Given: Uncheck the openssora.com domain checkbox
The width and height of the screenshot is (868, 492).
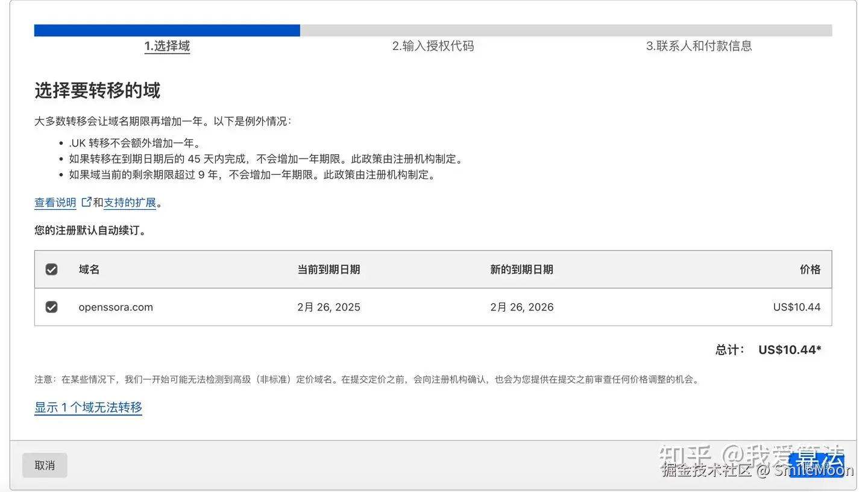Looking at the screenshot, I should click(x=52, y=307).
